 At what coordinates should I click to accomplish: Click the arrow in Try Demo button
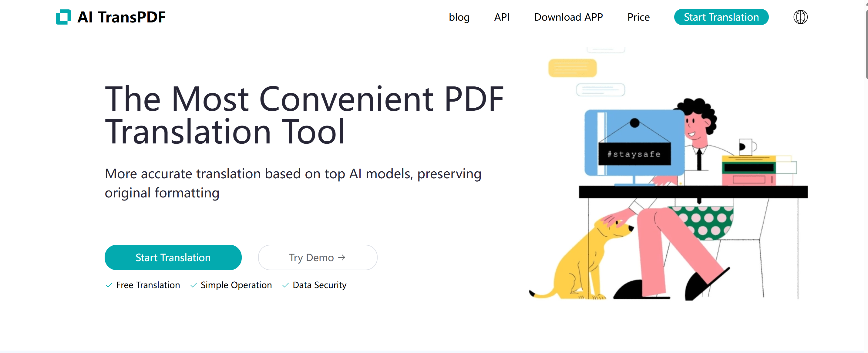[342, 257]
